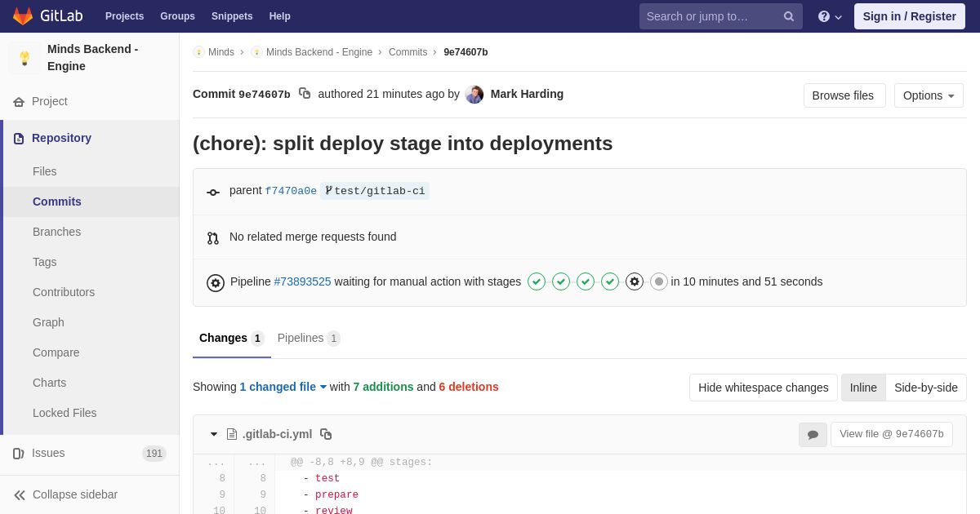The height and width of the screenshot is (514, 980).
Task: Open Snippets in top navbar
Action: pyautogui.click(x=232, y=16)
